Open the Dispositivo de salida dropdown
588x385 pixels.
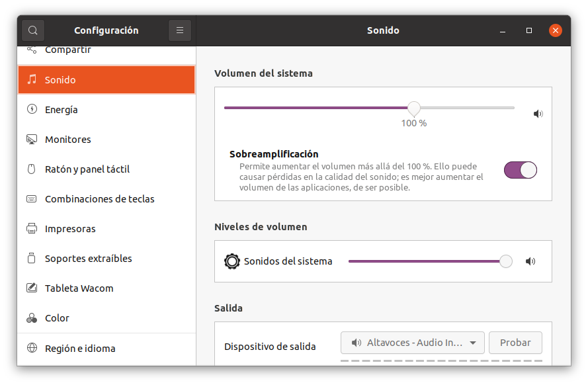412,343
